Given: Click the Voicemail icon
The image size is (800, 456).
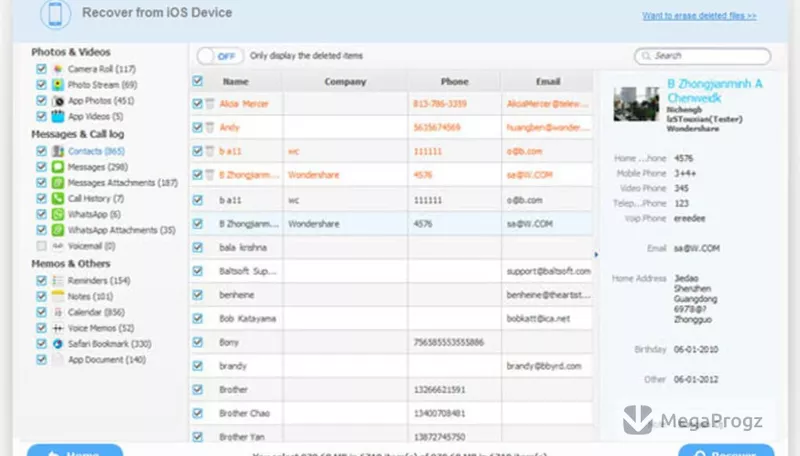Looking at the screenshot, I should [58, 246].
